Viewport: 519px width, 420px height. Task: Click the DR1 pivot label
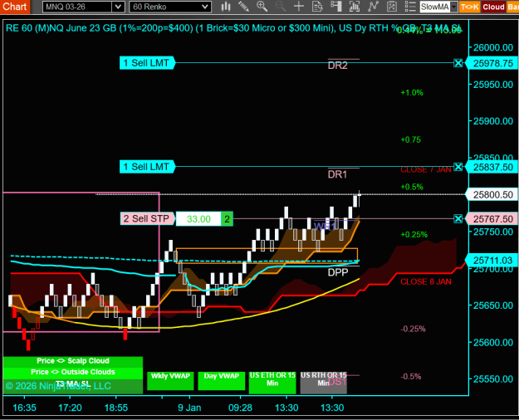click(338, 174)
